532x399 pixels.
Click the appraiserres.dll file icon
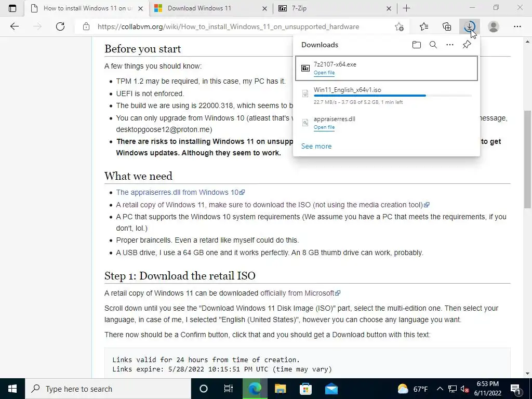click(305, 123)
